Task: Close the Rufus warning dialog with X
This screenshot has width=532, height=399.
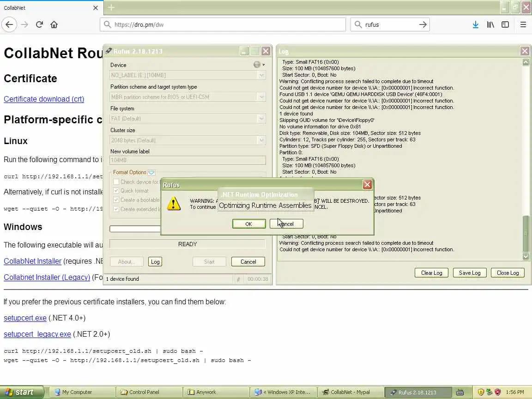Action: 367,185
